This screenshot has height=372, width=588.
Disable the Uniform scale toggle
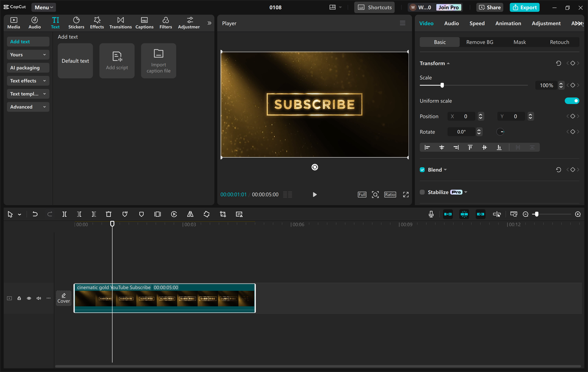(572, 101)
